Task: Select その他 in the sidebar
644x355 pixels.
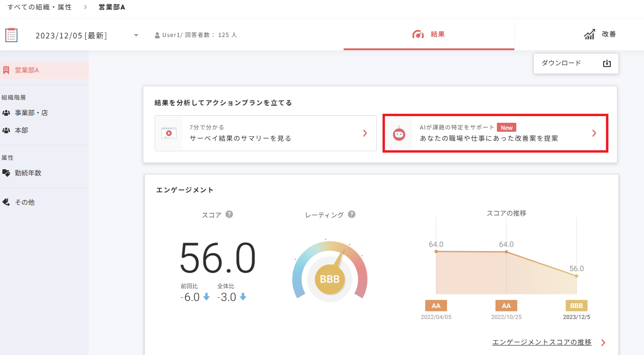Action: 24,202
